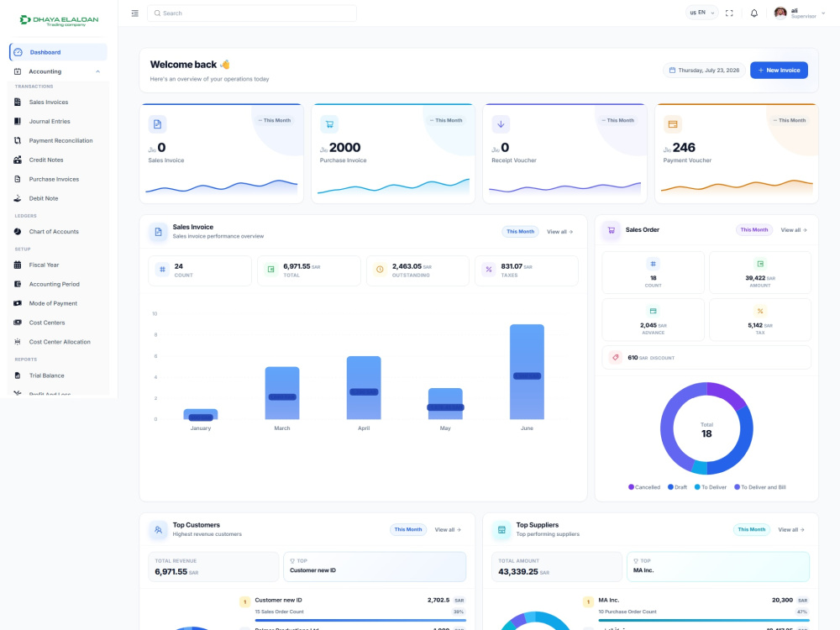Screen dimensions: 840x630
Task: Open This Month filter on Payment Voucher card
Action: pyautogui.click(x=789, y=120)
